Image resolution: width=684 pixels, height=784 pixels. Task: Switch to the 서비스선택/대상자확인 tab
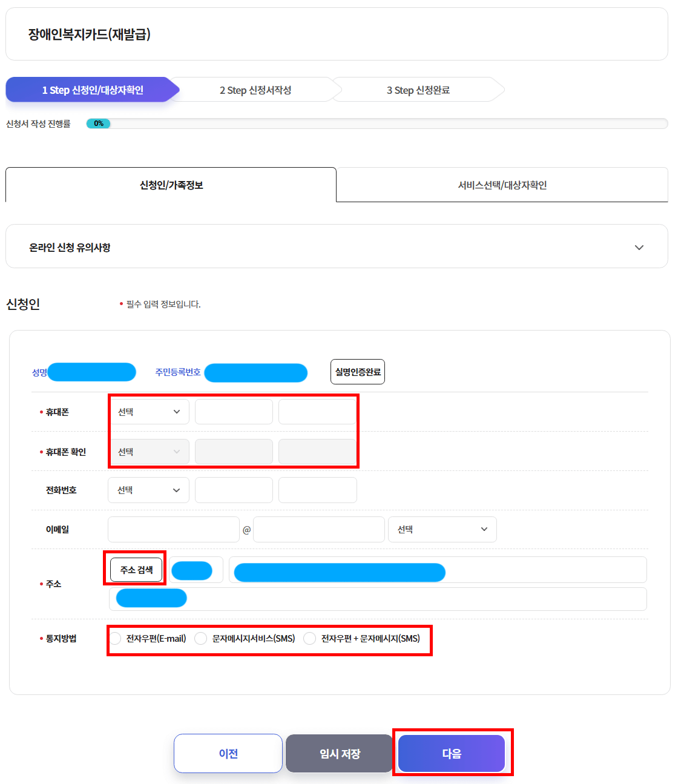point(502,185)
